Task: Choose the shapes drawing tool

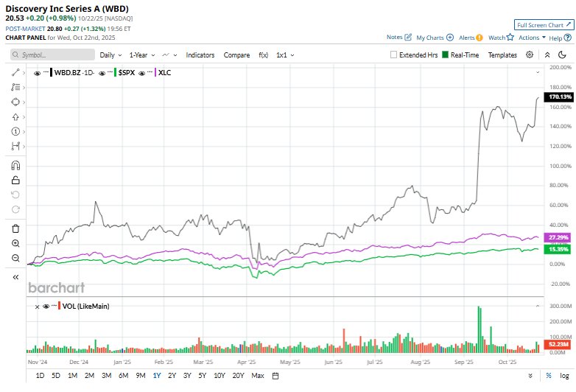Action: (x=15, y=102)
